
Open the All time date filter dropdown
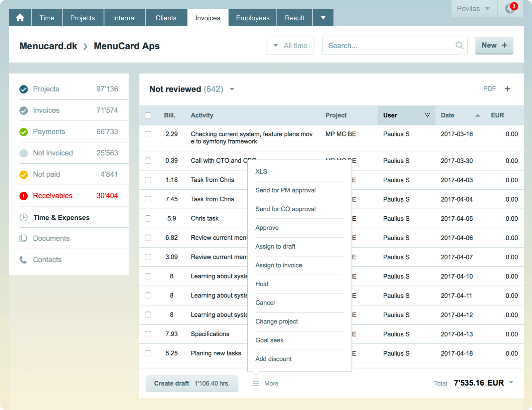(x=290, y=46)
